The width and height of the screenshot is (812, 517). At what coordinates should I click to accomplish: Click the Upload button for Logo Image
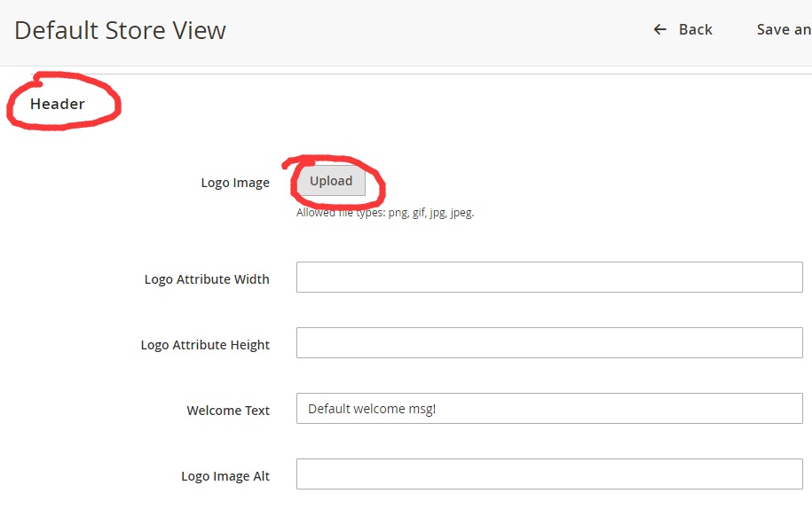(x=331, y=181)
